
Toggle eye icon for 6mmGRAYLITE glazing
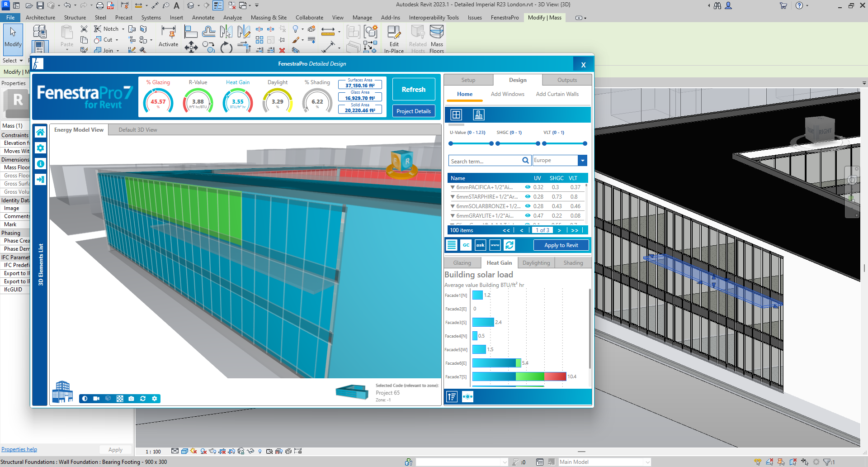tap(528, 215)
